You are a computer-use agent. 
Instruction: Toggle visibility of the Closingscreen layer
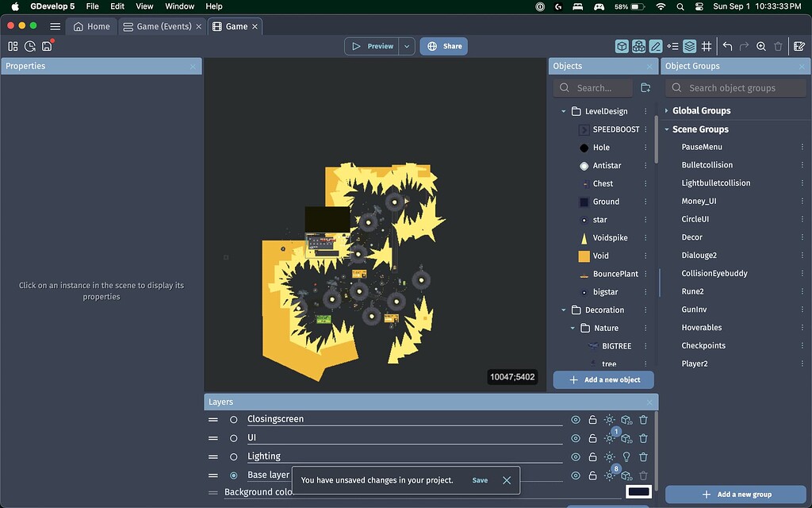coord(575,419)
